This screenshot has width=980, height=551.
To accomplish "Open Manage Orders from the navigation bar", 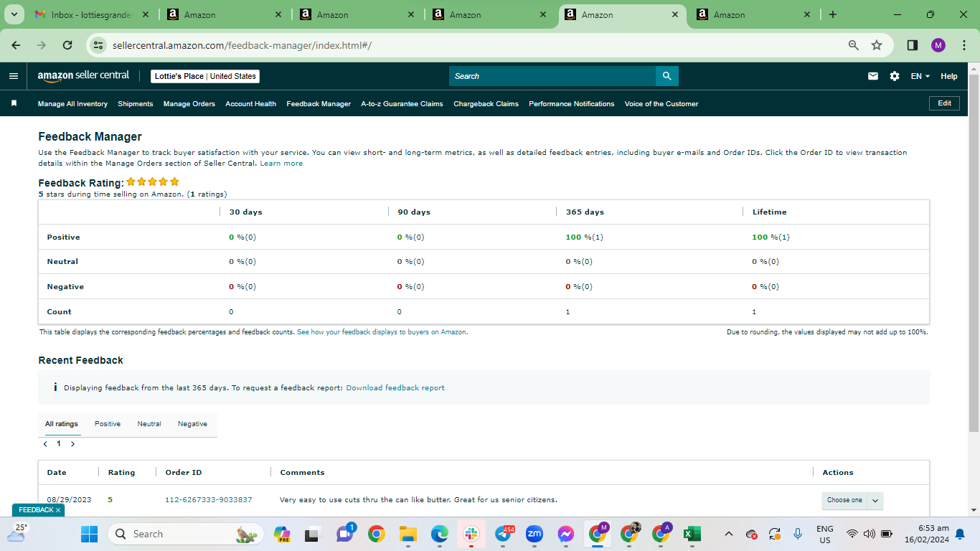I will (189, 104).
